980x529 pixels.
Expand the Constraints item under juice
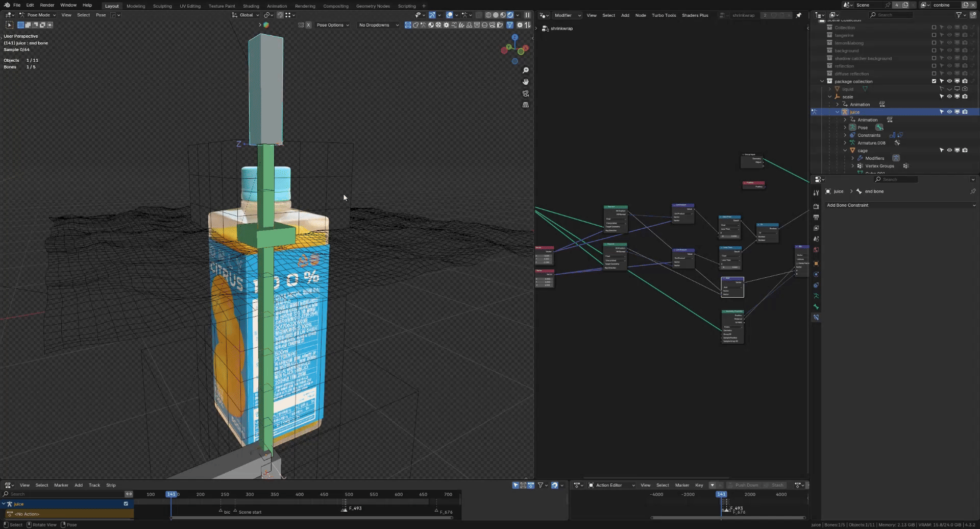[x=845, y=135]
